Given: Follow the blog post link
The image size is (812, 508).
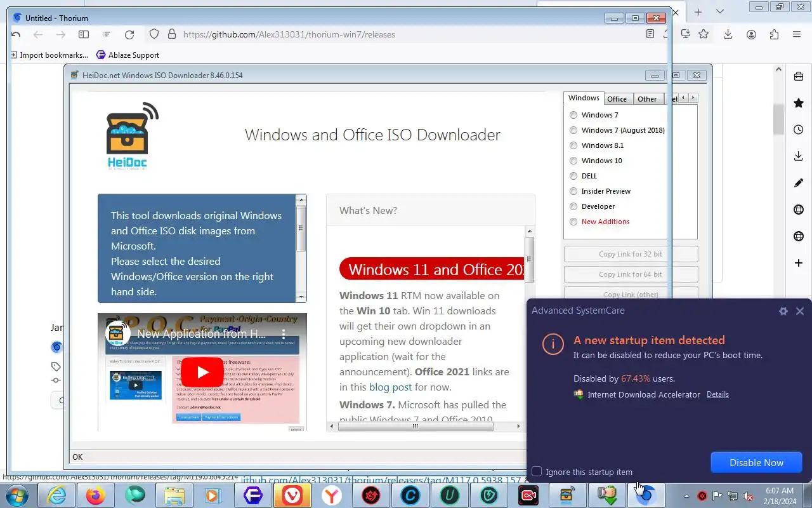Looking at the screenshot, I should (390, 387).
